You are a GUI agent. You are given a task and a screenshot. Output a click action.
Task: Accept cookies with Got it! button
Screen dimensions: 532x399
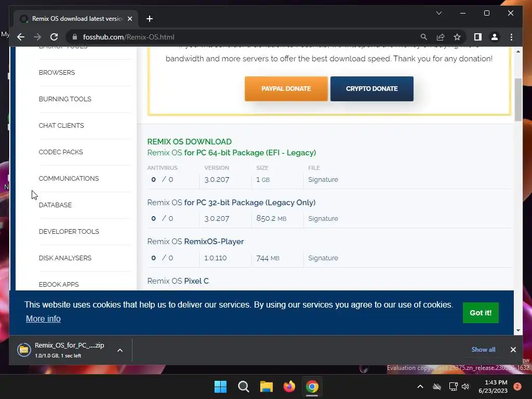pos(481,313)
